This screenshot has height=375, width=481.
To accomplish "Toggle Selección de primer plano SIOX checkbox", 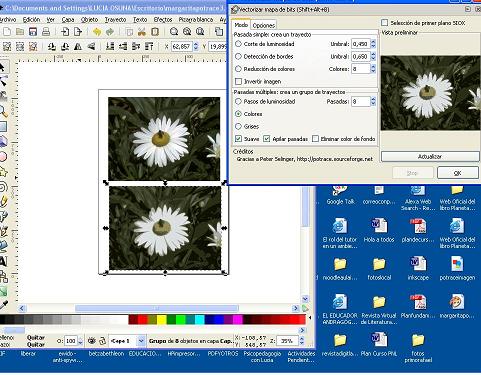I will (385, 23).
